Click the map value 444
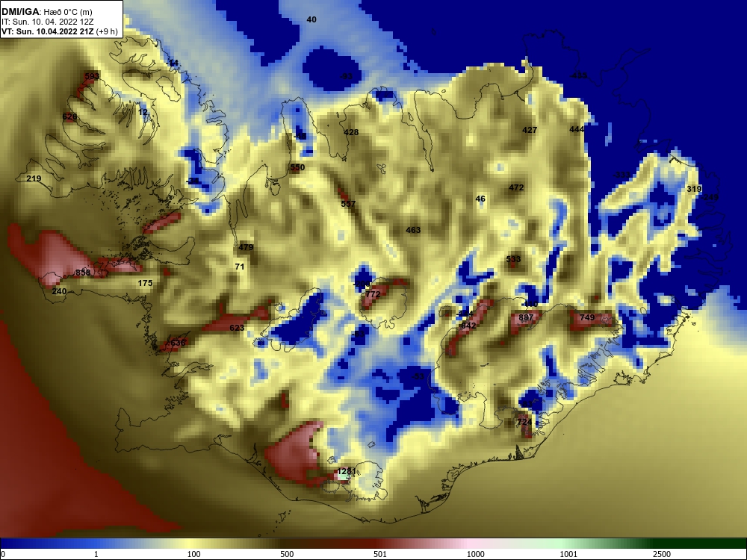The image size is (747, 560). [577, 129]
